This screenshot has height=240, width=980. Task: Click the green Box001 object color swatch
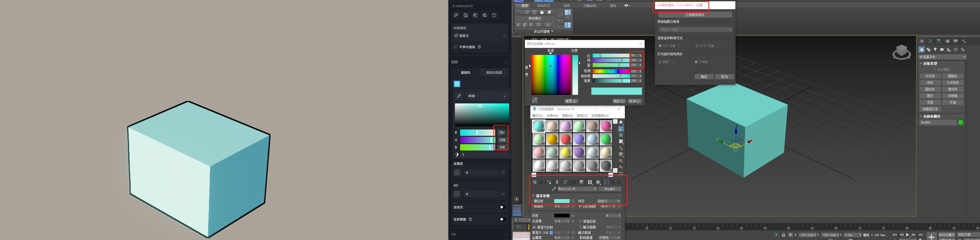(961, 122)
